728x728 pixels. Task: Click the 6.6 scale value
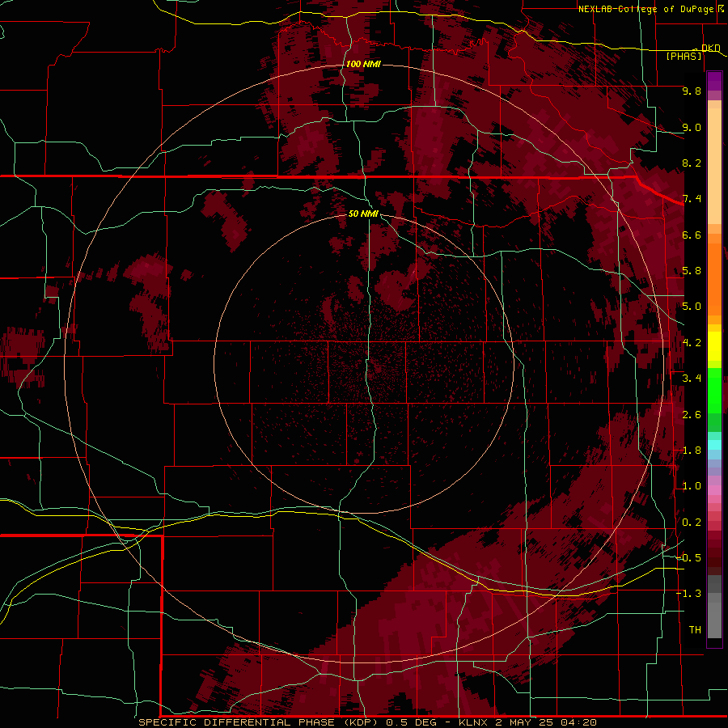tap(692, 235)
